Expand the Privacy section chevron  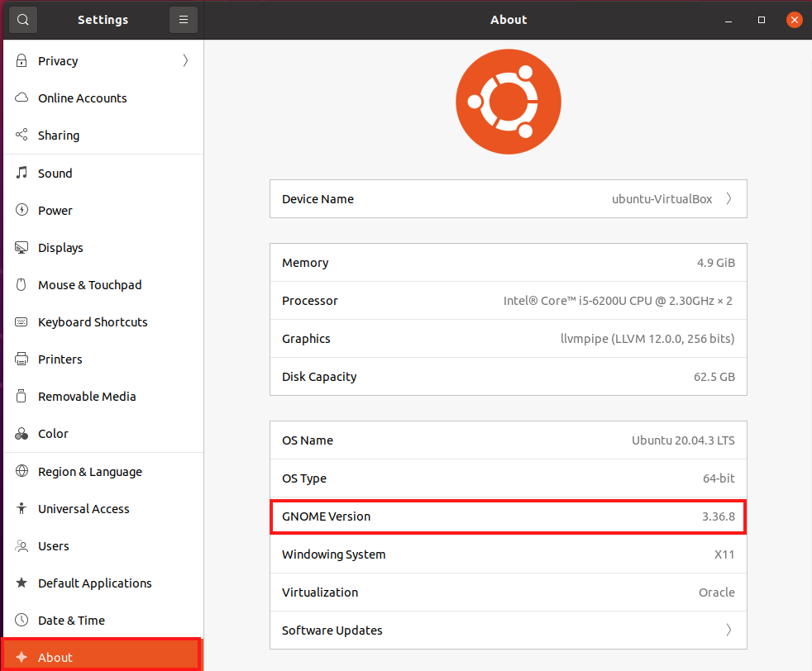coord(185,60)
